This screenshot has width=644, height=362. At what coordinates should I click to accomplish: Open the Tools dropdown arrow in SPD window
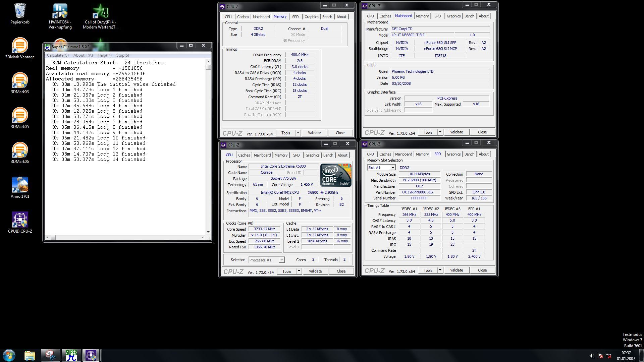440,270
